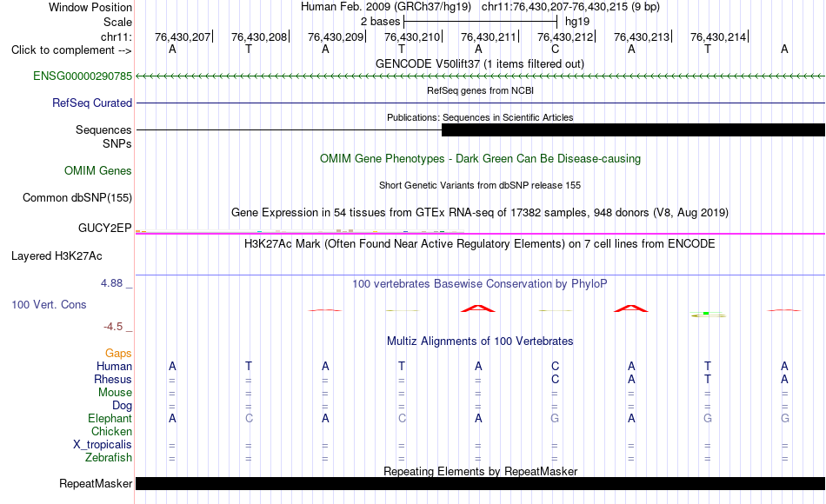Click the blue RefSeq Curated gene line
The height and width of the screenshot is (504, 826).
point(480,103)
